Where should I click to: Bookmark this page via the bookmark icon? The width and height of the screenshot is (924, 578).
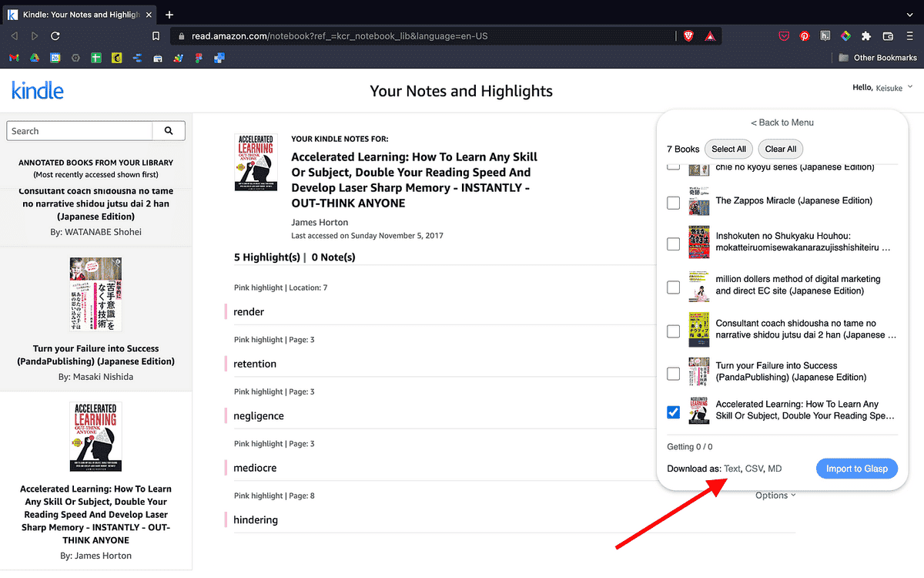pos(156,36)
